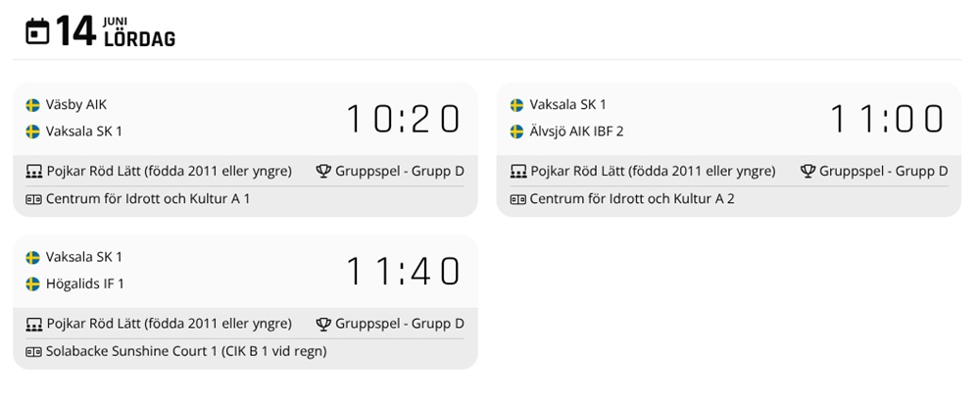Select the 11:00 match time
Screen dimensions: 980x413
[x=887, y=119]
